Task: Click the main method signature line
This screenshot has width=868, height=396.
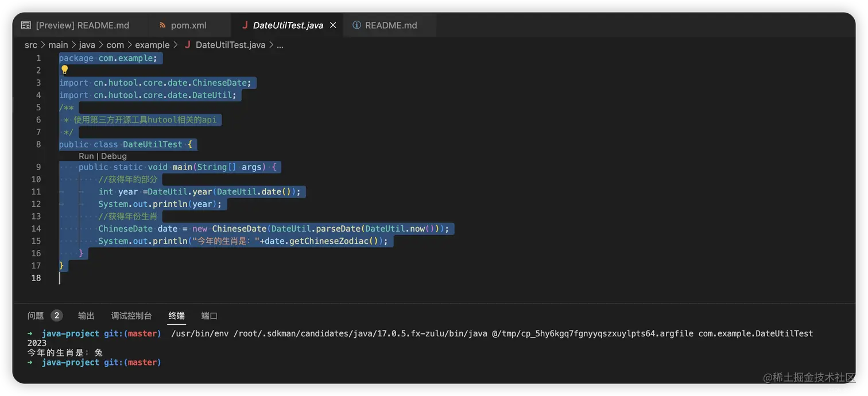Action: point(177,167)
